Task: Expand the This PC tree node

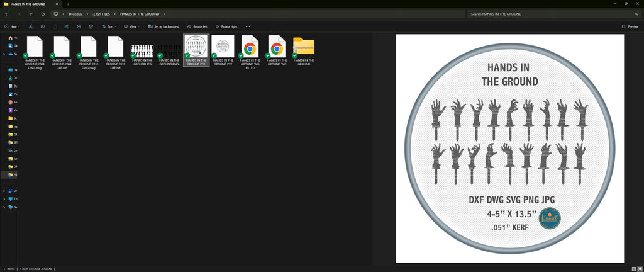Action: [4, 199]
